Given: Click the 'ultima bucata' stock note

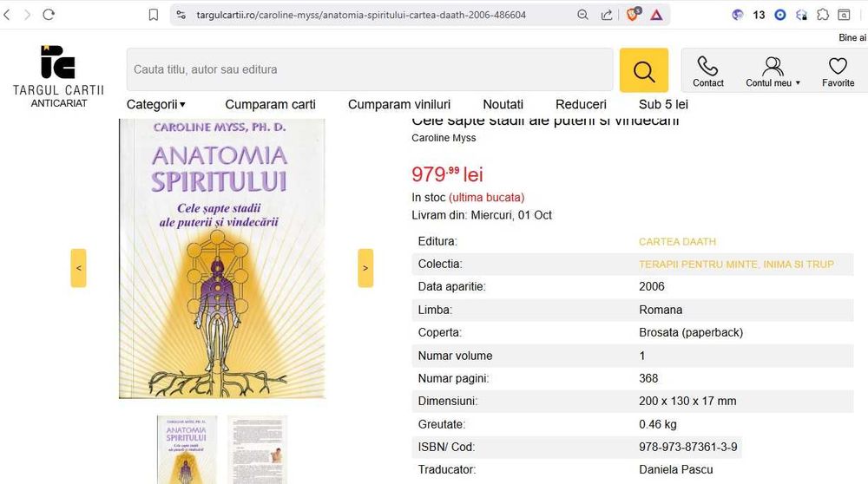Looking at the screenshot, I should [x=487, y=198].
